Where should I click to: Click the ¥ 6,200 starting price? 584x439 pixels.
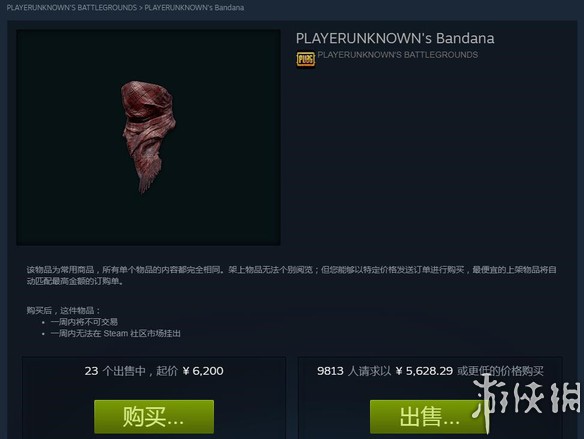(x=203, y=371)
